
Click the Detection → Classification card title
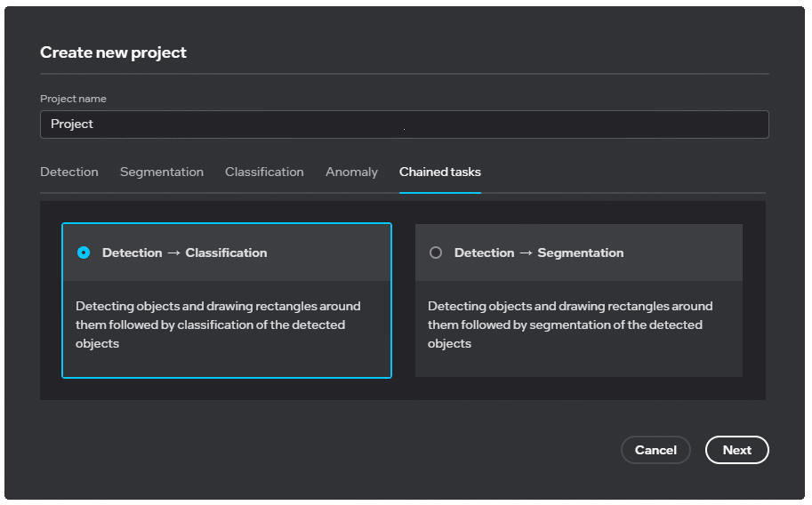pyautogui.click(x=184, y=252)
